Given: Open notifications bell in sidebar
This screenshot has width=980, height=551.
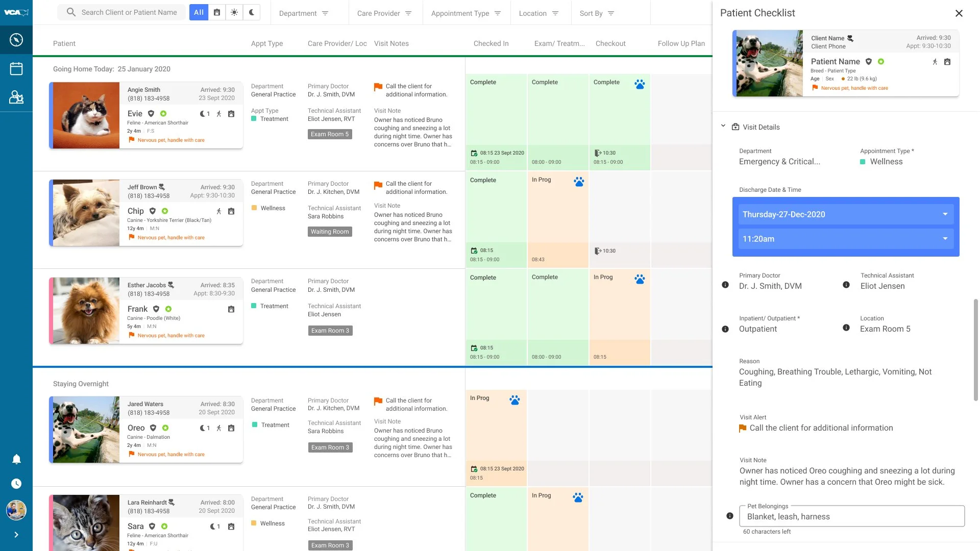Looking at the screenshot, I should coord(16,459).
